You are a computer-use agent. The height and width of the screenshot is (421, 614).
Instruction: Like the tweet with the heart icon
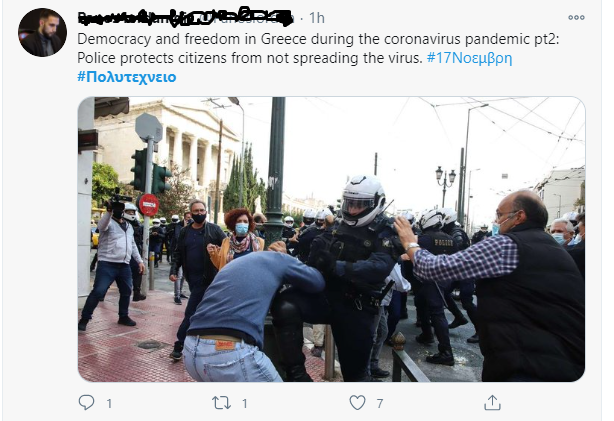pyautogui.click(x=357, y=403)
